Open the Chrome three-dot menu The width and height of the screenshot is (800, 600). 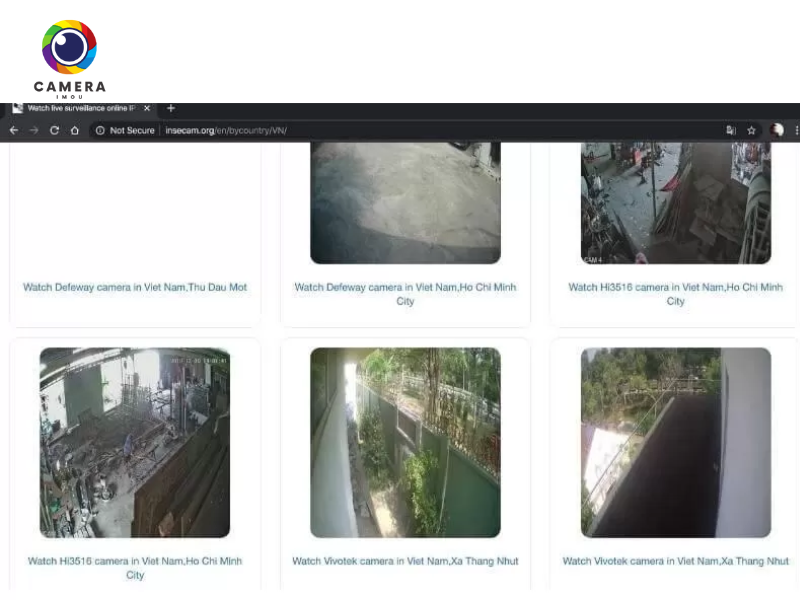click(795, 130)
